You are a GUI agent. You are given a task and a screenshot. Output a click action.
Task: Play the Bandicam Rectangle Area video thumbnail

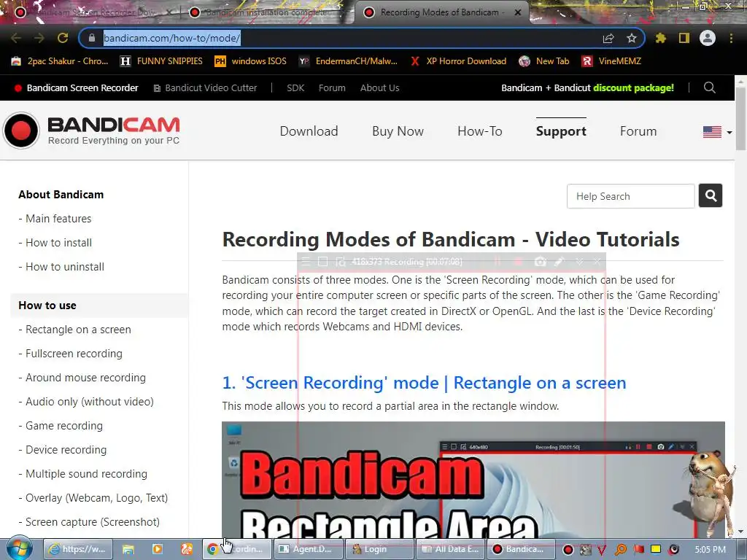click(473, 479)
